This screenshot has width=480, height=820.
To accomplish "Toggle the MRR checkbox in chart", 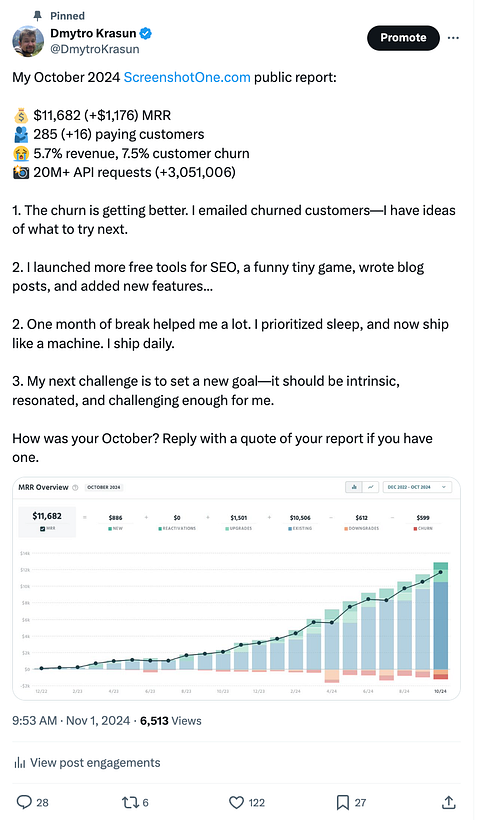I will 42,529.
